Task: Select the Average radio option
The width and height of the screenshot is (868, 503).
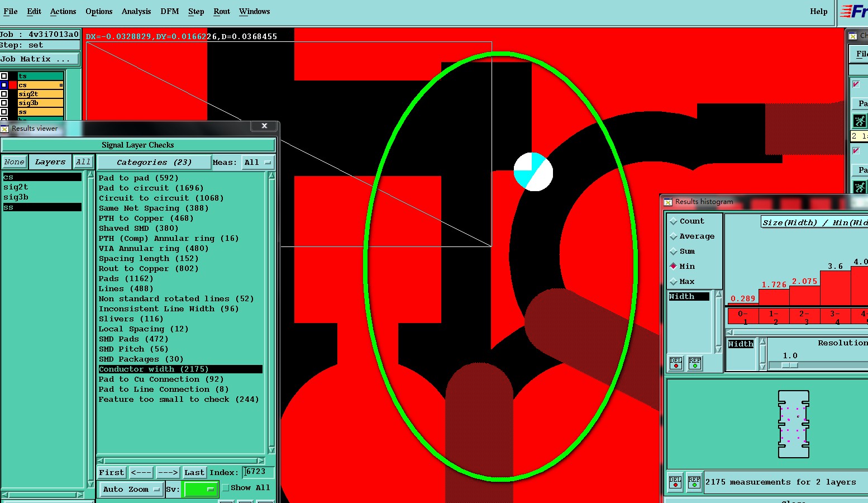Action: [674, 236]
